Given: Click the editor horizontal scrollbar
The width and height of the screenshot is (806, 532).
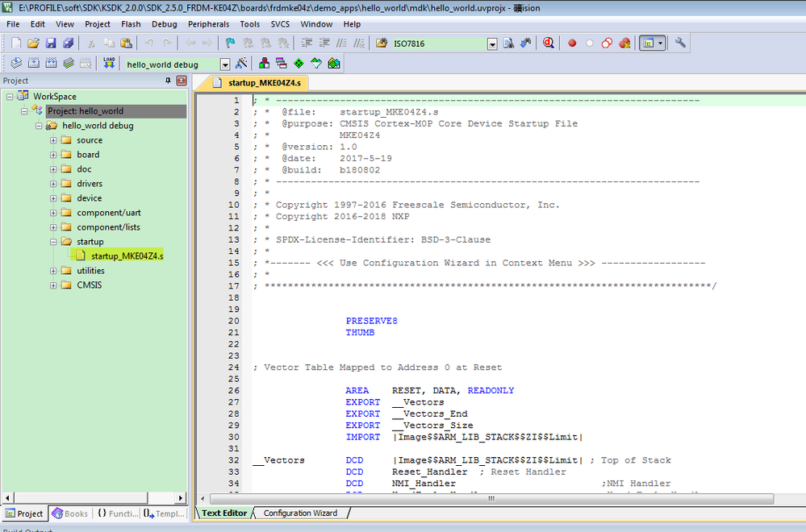Looking at the screenshot, I should tap(491, 499).
